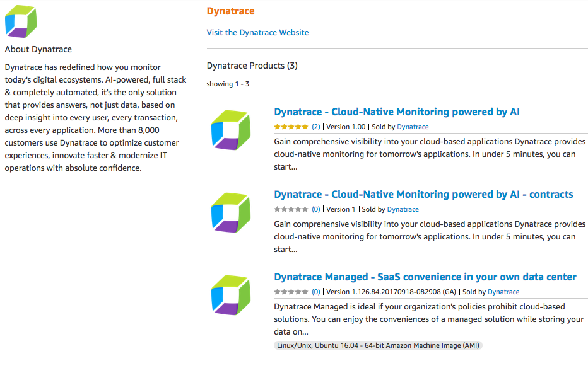Click the Dynatrace Managed product logo
The width and height of the screenshot is (588, 368).
tap(230, 296)
